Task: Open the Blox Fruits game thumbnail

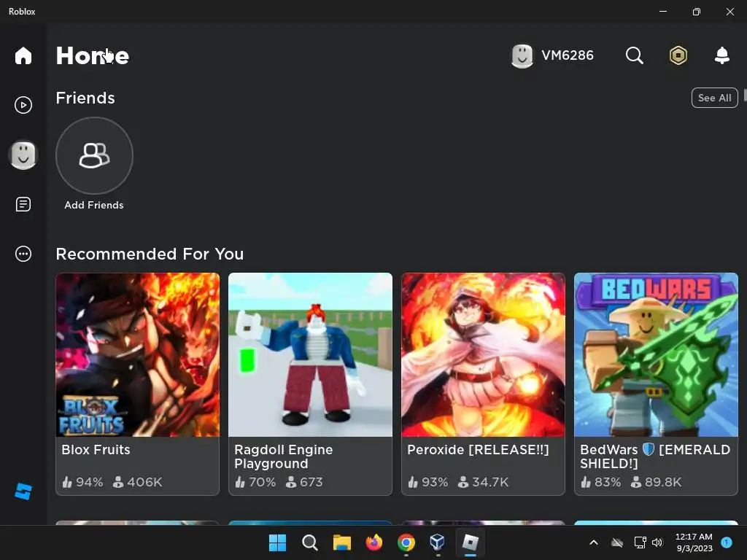Action: [138, 355]
